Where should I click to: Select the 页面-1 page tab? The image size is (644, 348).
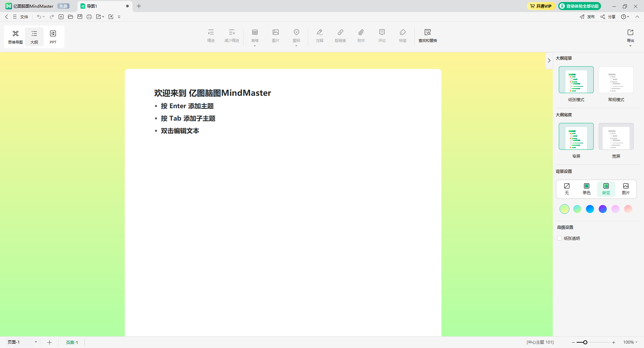pos(72,342)
